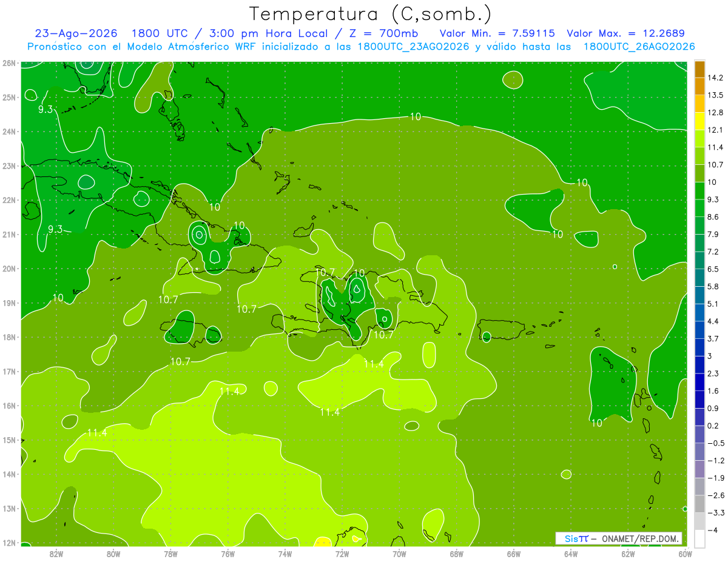Click the 23N latitude axis label
This screenshot has width=728, height=562.
click(x=9, y=166)
